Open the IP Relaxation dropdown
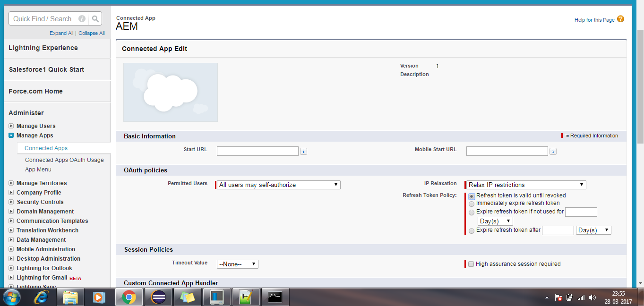The width and height of the screenshot is (644, 306). tap(525, 185)
